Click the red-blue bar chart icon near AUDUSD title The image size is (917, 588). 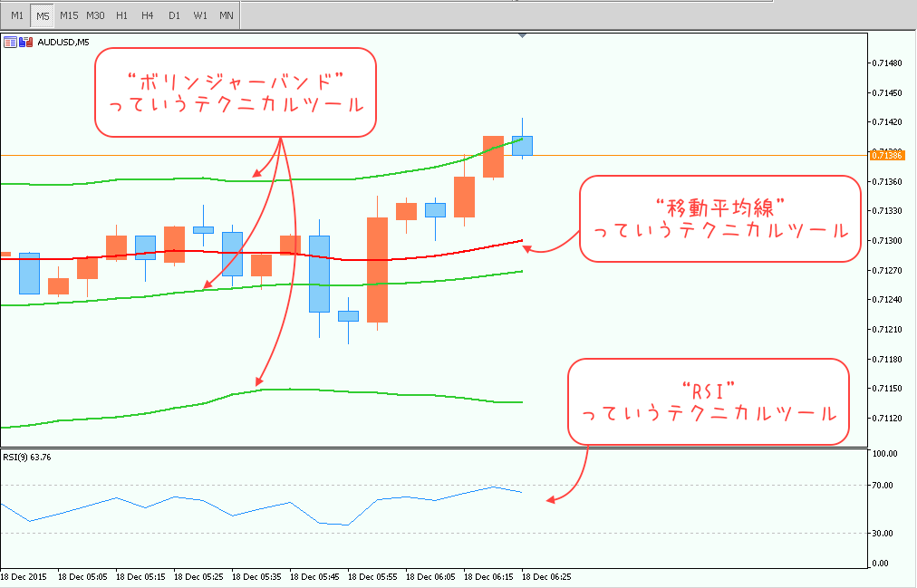(x=24, y=40)
